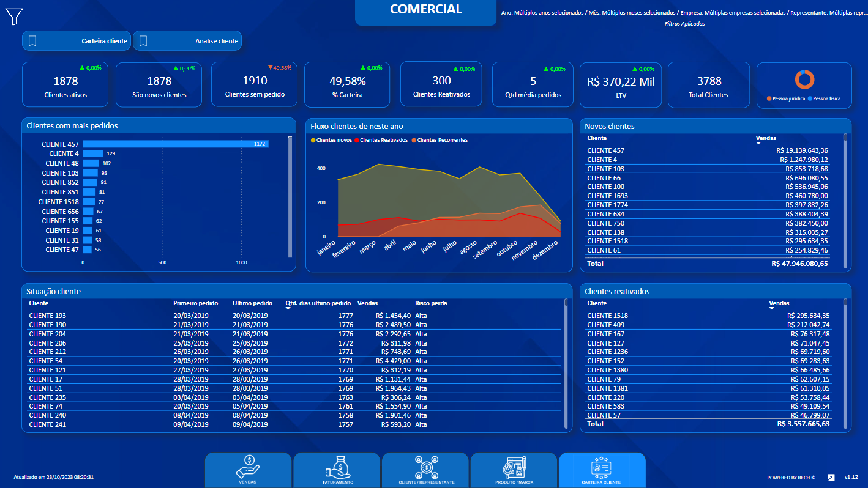Viewport: 868px width, 488px height.
Task: Toggle the Clientes Reativados legend item
Action: pyautogui.click(x=381, y=140)
